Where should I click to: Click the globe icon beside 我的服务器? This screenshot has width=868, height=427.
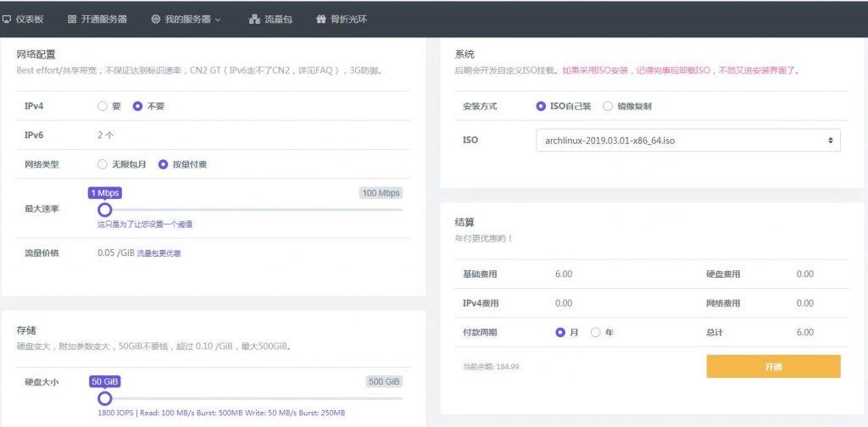[x=155, y=19]
